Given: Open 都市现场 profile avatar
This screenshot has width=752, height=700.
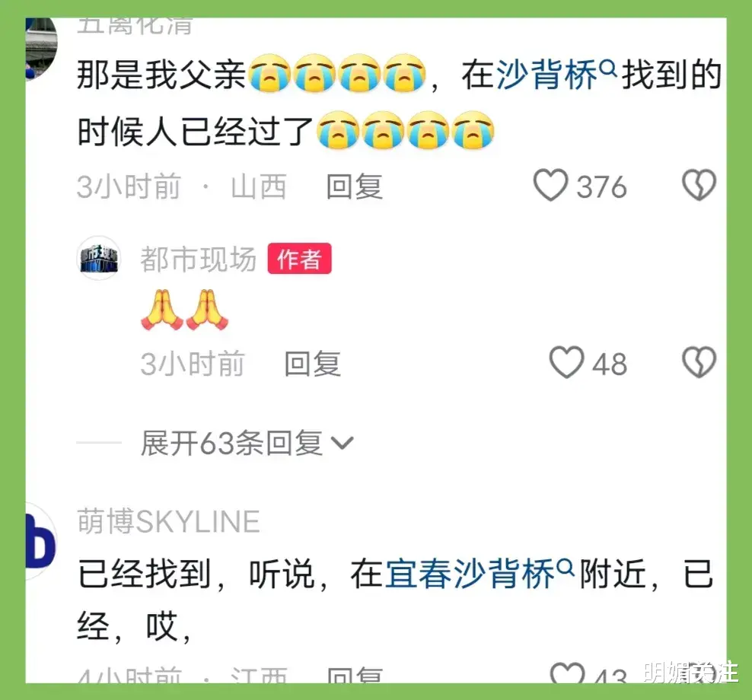Looking at the screenshot, I should (x=99, y=259).
